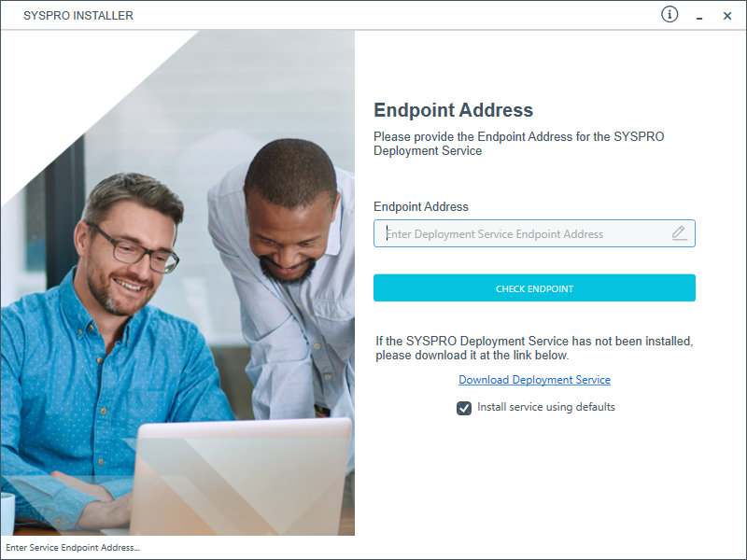Click the SYSPRO INSTALLER title text
The image size is (747, 560).
pos(78,16)
